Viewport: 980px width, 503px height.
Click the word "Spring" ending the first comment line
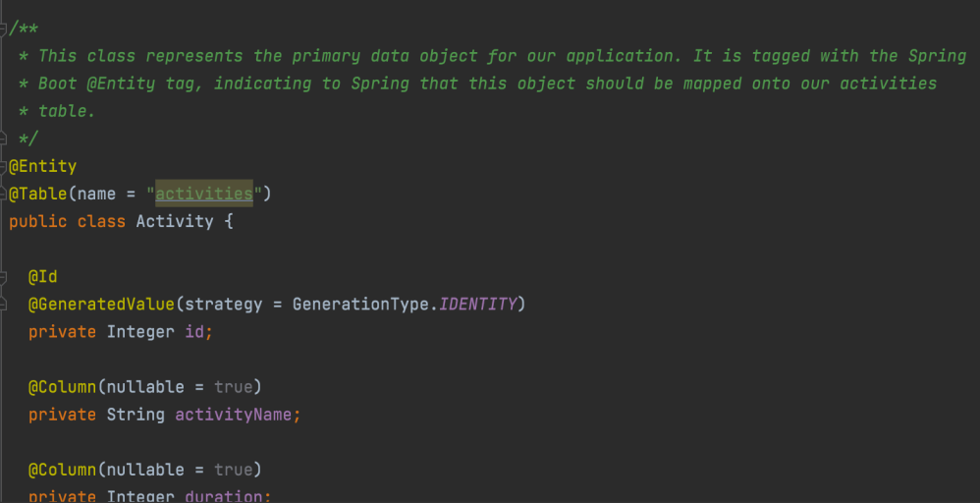[x=938, y=56]
